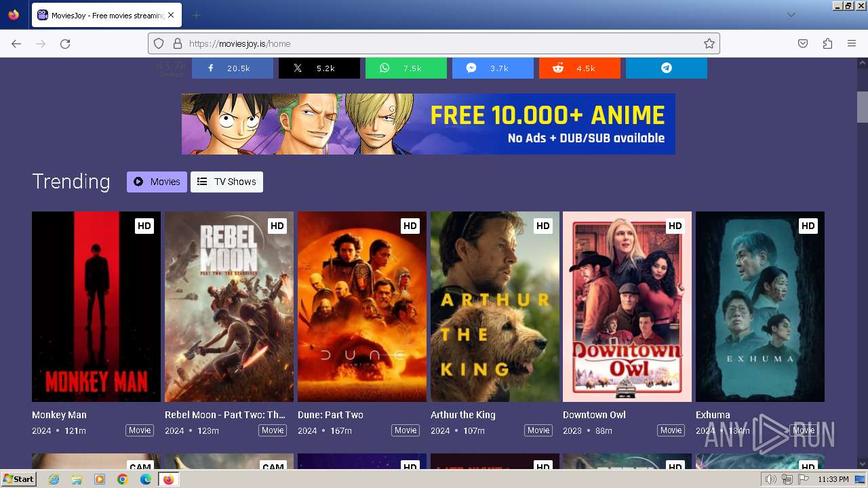
Task: Click the Monkey Man title link
Action: point(59,415)
